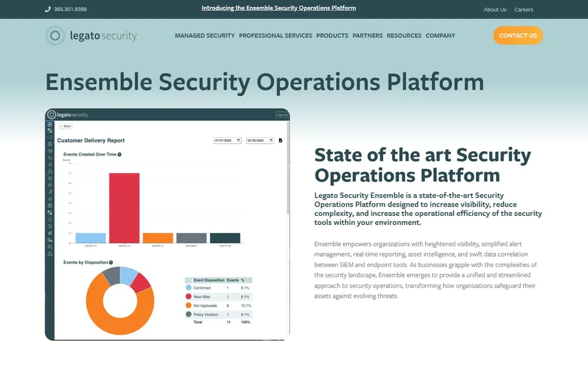This screenshot has width=588, height=368.
Task: Click the blue Confirmed color swatch in the legend
Action: tap(188, 288)
